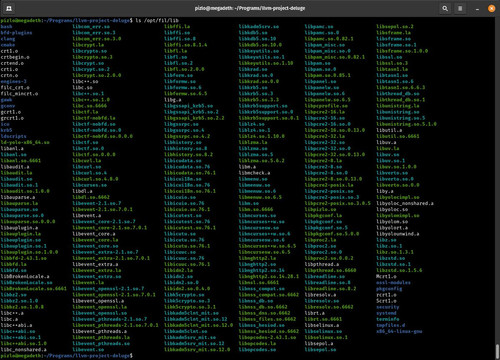Select the file name libevent_extra.a
500x360 pixels.
(95, 264)
